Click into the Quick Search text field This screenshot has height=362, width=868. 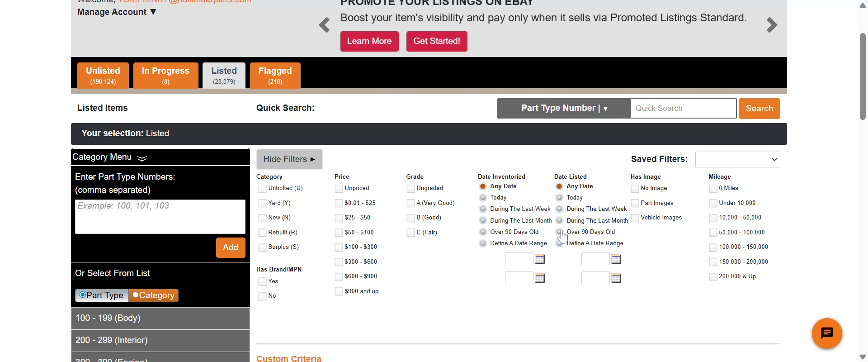683,109
